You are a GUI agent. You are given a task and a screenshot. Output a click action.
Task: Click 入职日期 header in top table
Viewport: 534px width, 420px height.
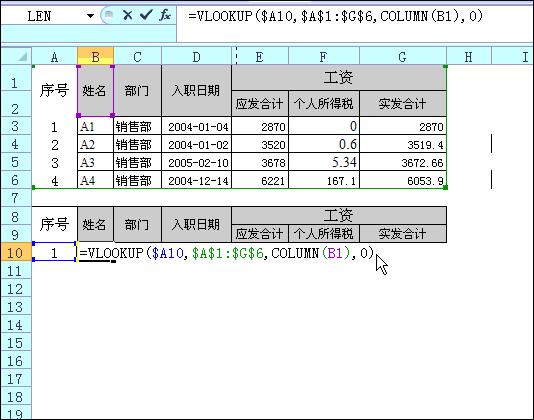click(197, 91)
